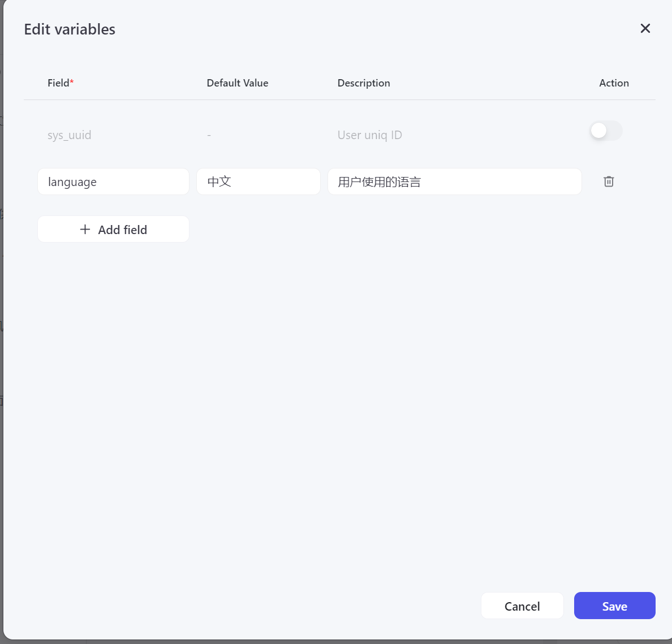Enable the sys_uuid toggle switch

click(605, 131)
